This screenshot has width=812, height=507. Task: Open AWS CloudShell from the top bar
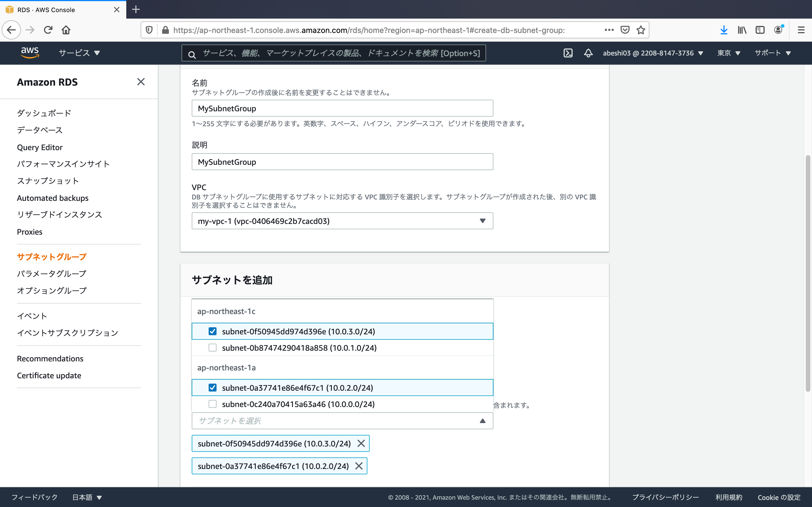568,53
